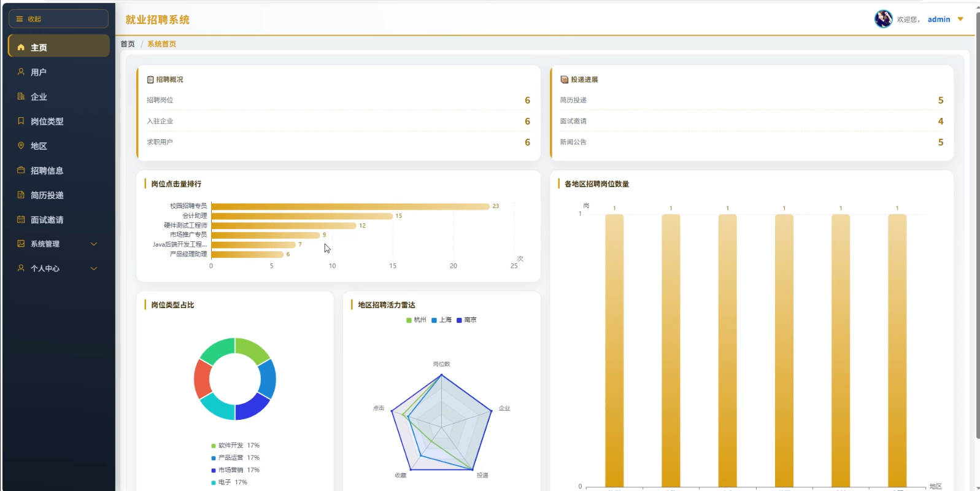The image size is (980, 491).
Task: Toggle the 南京 series in radar legend
Action: 467,320
